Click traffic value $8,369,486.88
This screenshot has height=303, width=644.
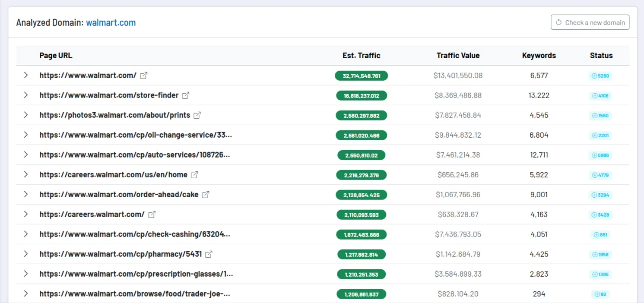(x=458, y=95)
